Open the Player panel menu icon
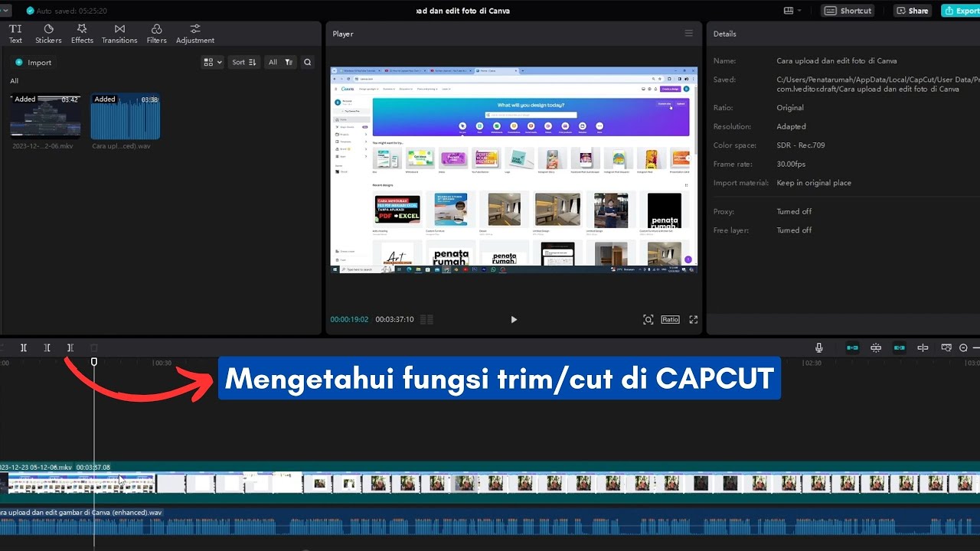The width and height of the screenshot is (980, 551). [x=689, y=33]
